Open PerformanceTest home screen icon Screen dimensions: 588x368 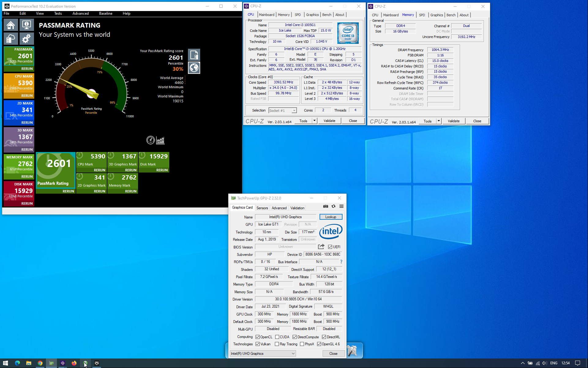pos(11,25)
